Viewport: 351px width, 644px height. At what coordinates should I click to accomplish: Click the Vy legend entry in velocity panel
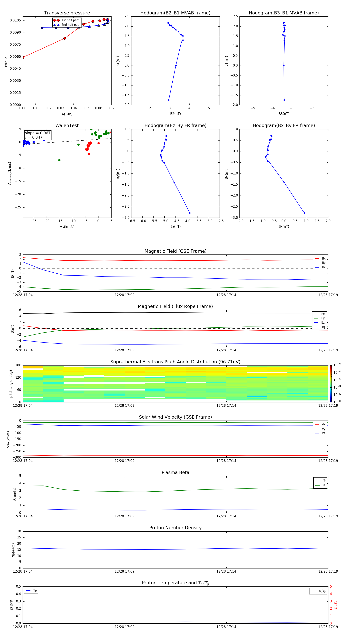click(320, 429)
